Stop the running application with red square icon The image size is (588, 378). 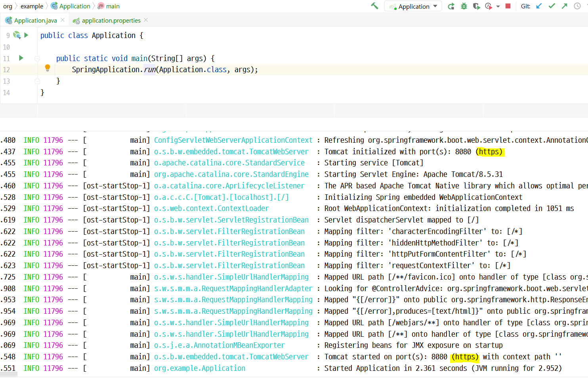pos(508,6)
